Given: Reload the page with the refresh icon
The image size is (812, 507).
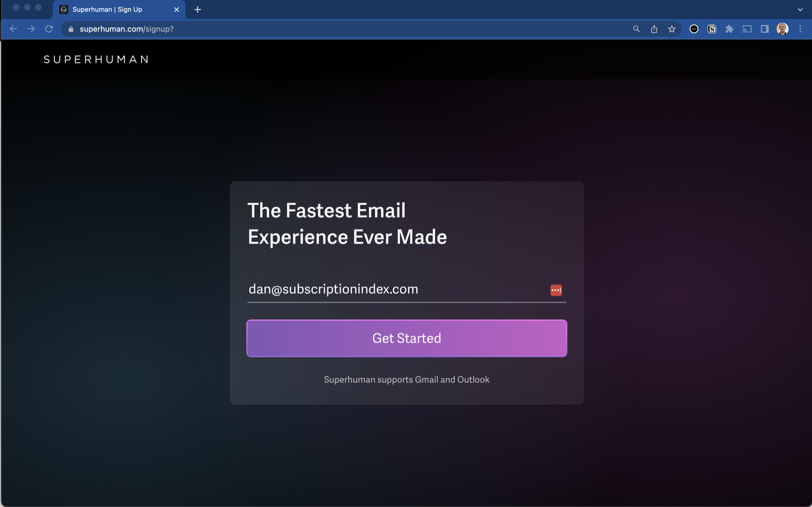Looking at the screenshot, I should click(49, 29).
